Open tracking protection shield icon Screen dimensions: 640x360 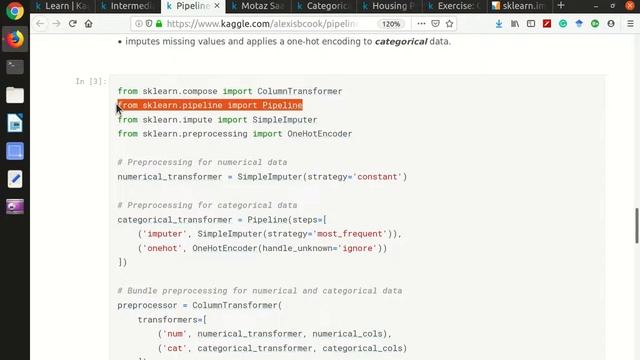[149, 24]
